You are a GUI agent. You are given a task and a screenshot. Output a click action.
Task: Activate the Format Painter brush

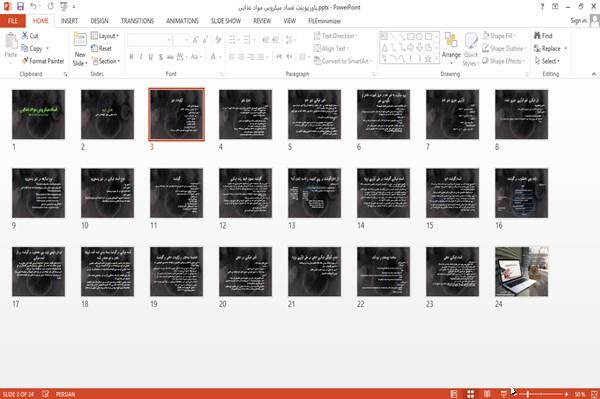[43, 61]
